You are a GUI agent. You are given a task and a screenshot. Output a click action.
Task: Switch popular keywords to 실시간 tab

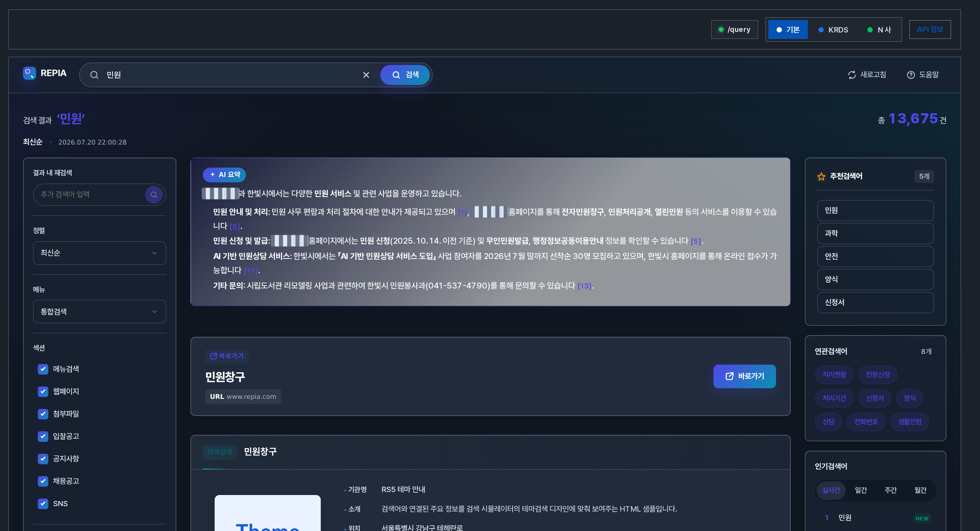point(831,490)
